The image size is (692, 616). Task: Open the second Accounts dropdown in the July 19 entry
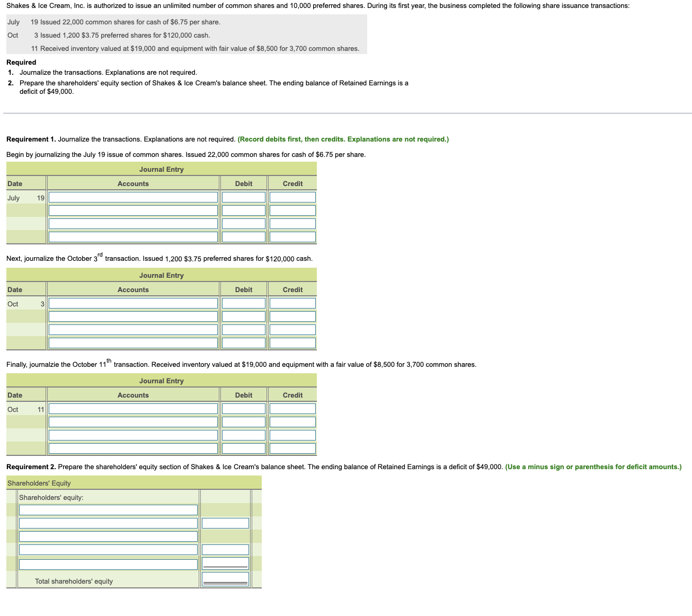[132, 210]
